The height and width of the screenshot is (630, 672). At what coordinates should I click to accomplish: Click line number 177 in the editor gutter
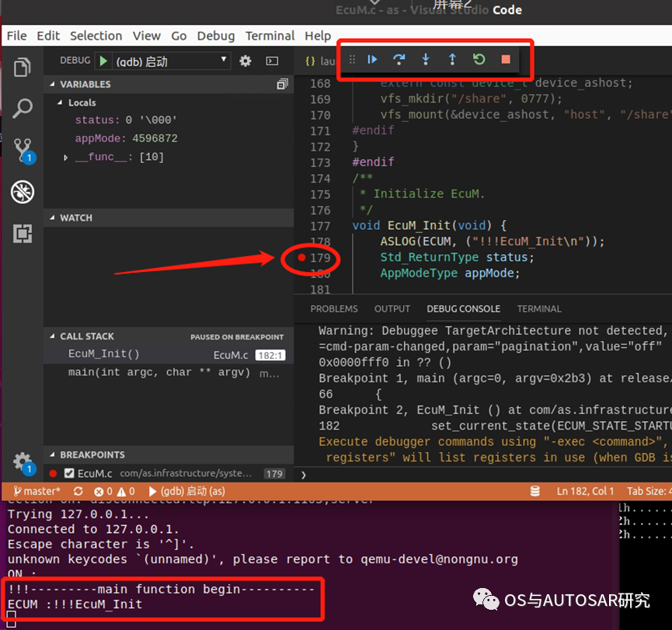(x=320, y=226)
